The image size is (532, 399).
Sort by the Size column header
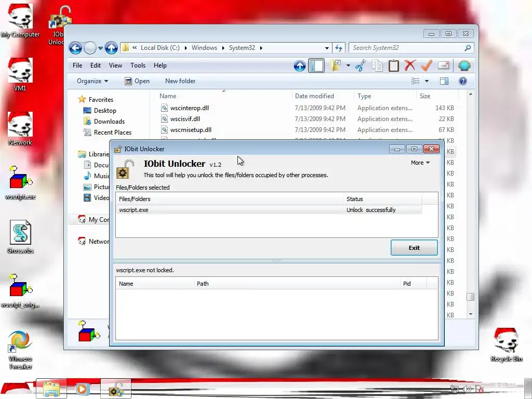(x=437, y=96)
